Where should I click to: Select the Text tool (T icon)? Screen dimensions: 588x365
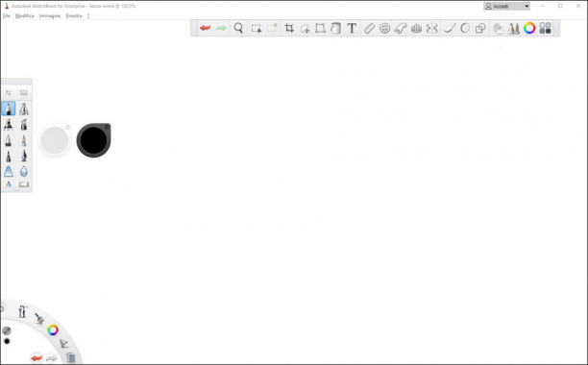pyautogui.click(x=352, y=28)
